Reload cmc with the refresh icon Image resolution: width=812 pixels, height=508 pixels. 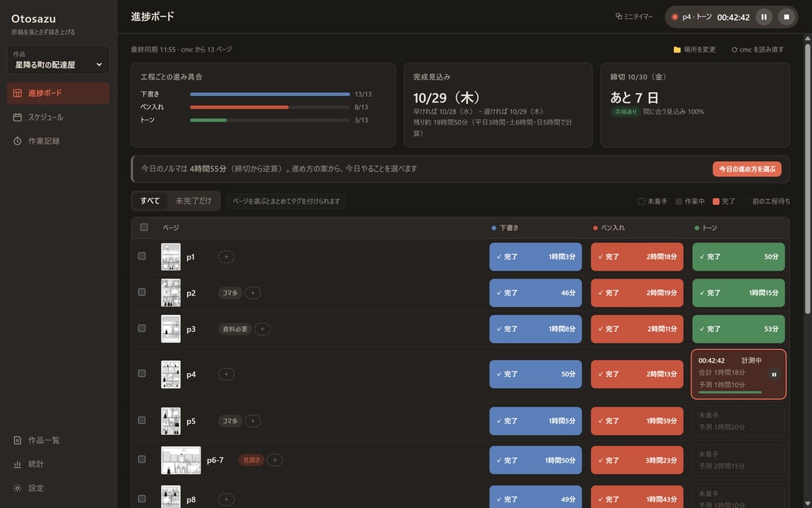734,50
